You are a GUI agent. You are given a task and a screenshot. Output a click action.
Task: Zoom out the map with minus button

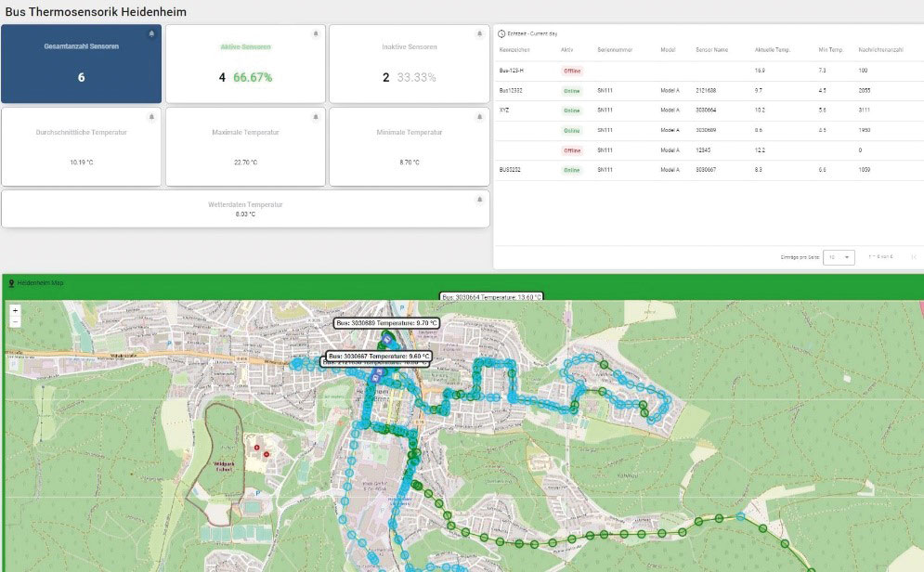[x=15, y=321]
